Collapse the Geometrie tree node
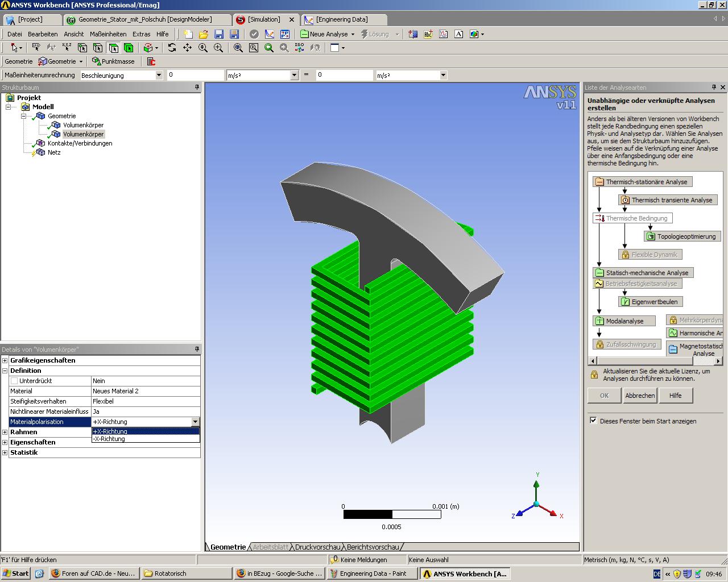The height and width of the screenshot is (582, 728). [x=23, y=116]
